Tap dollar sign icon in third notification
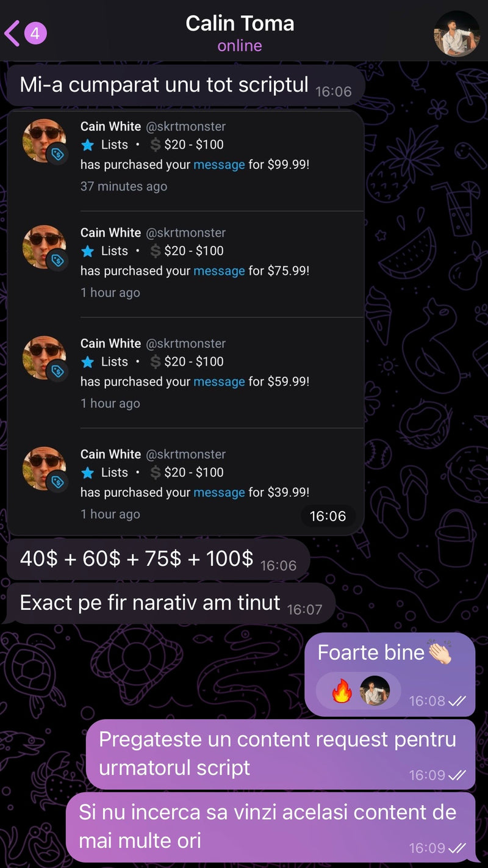The width and height of the screenshot is (488, 868). click(x=156, y=361)
